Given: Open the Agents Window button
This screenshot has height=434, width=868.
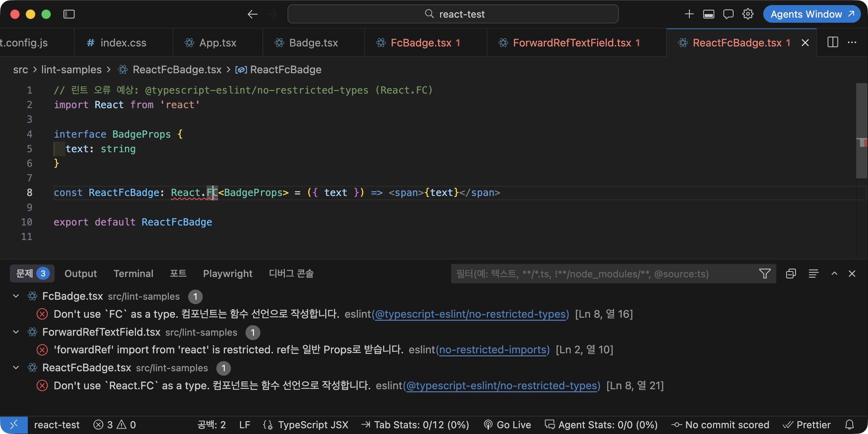Looking at the screenshot, I should point(812,14).
